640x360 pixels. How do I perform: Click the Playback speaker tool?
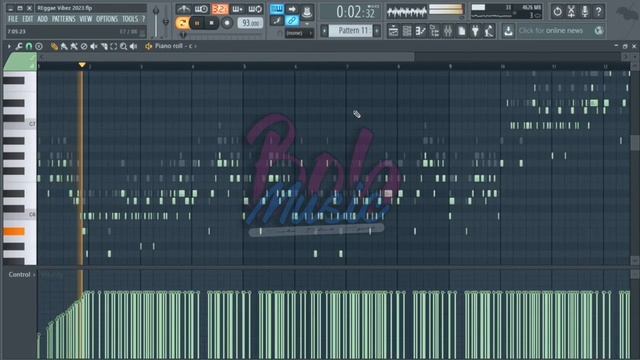(133, 47)
